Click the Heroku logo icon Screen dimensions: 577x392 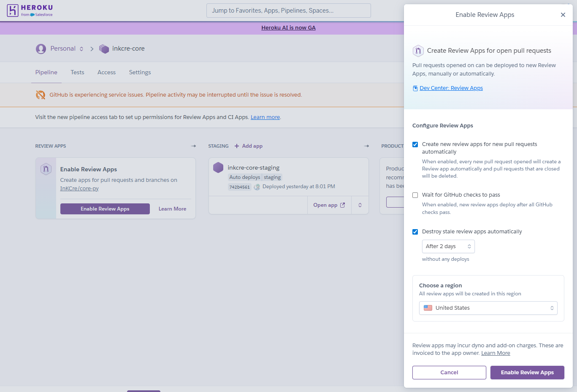(x=13, y=11)
